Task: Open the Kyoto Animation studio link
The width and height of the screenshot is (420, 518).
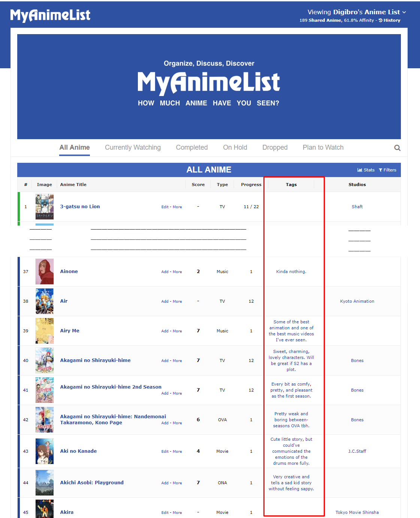Action: pos(357,301)
